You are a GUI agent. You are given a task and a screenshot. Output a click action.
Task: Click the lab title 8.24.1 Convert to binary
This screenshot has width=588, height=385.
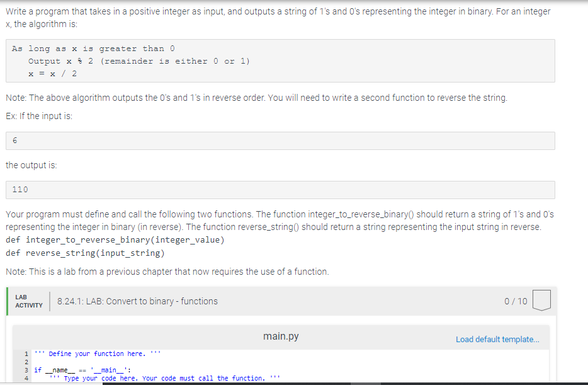tap(139, 301)
